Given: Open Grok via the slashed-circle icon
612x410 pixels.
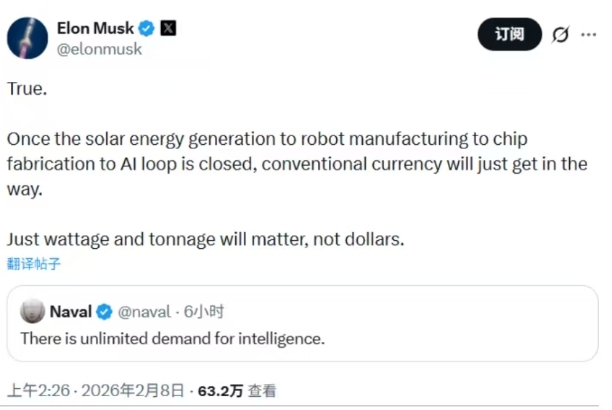Looking at the screenshot, I should coord(561,35).
